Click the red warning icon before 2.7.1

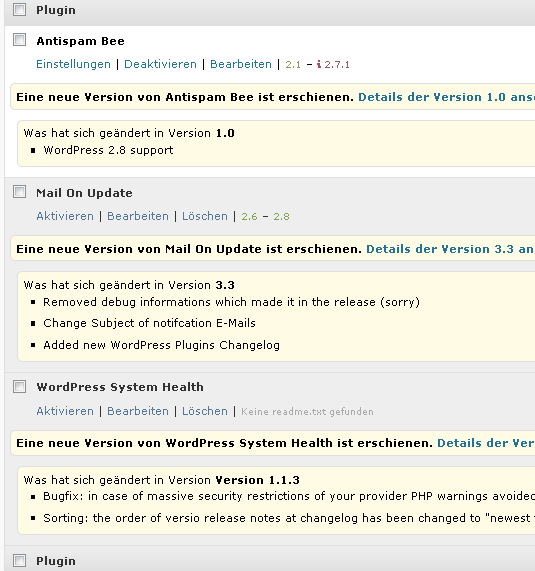[x=319, y=64]
